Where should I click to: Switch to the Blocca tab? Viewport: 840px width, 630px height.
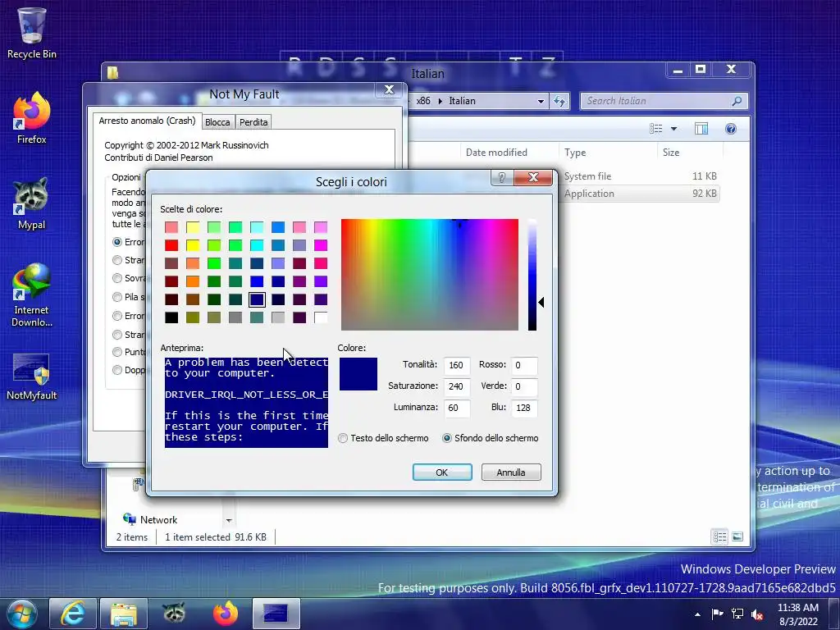click(x=217, y=122)
